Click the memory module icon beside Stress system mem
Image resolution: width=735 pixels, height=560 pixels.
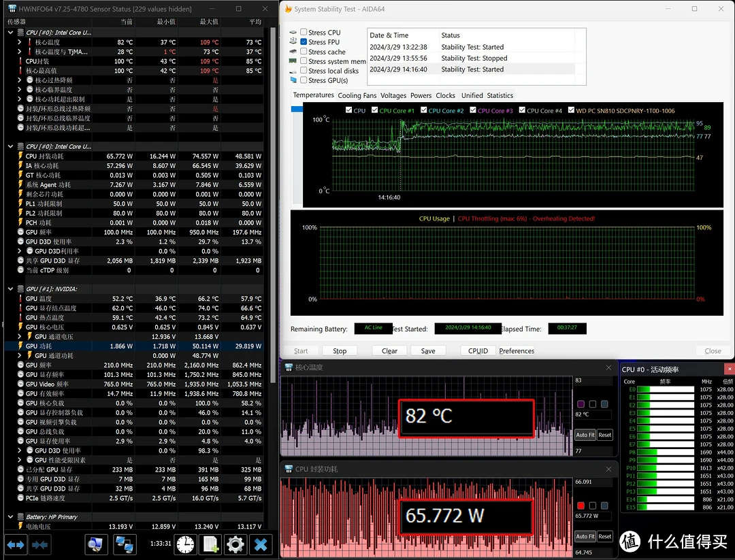coord(293,61)
